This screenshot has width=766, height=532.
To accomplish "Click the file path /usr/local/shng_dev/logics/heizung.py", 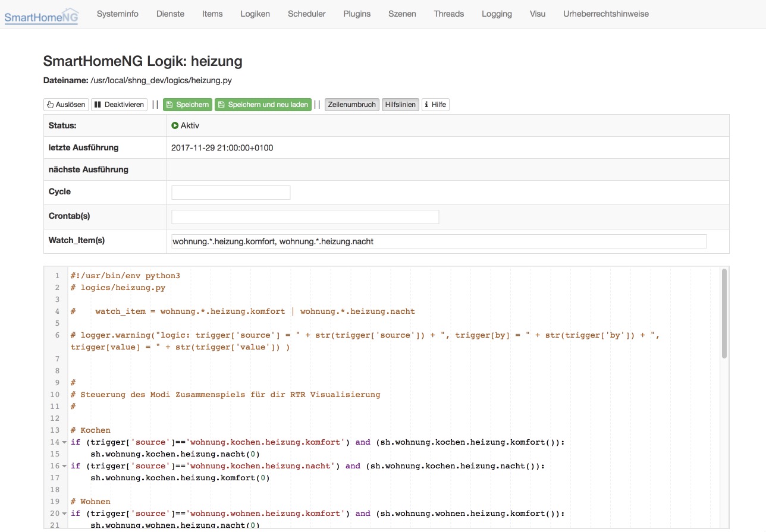I will click(x=161, y=80).
